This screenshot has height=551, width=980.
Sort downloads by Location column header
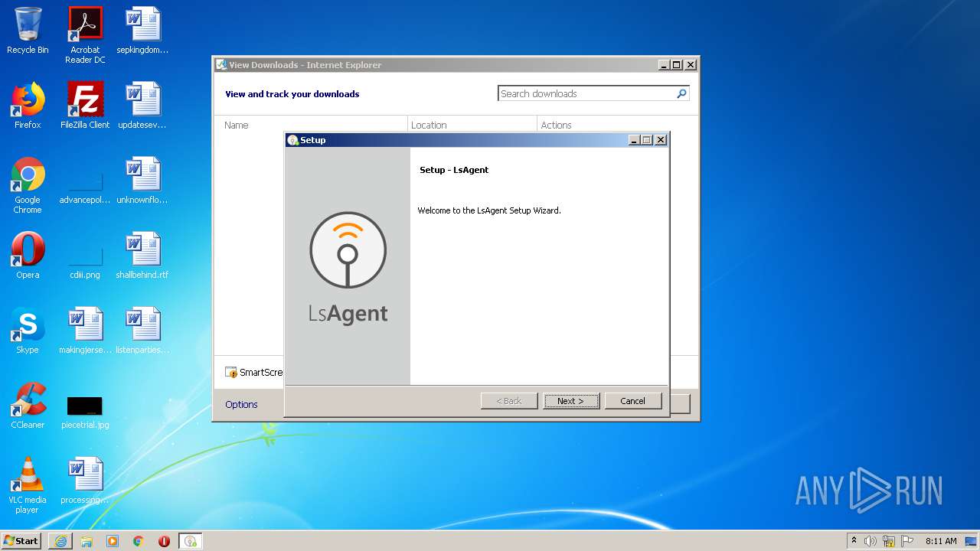(x=472, y=125)
